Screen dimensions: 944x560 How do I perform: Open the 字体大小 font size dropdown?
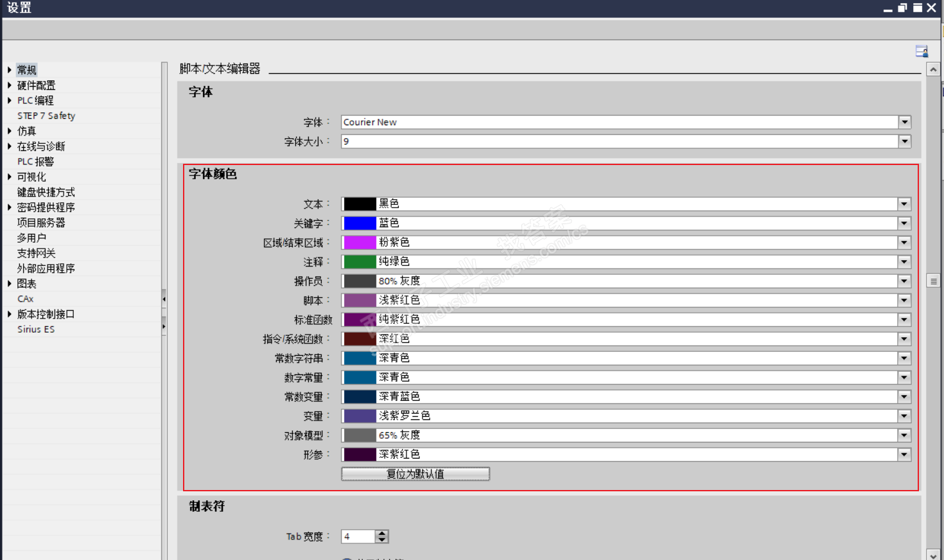pyautogui.click(x=904, y=141)
